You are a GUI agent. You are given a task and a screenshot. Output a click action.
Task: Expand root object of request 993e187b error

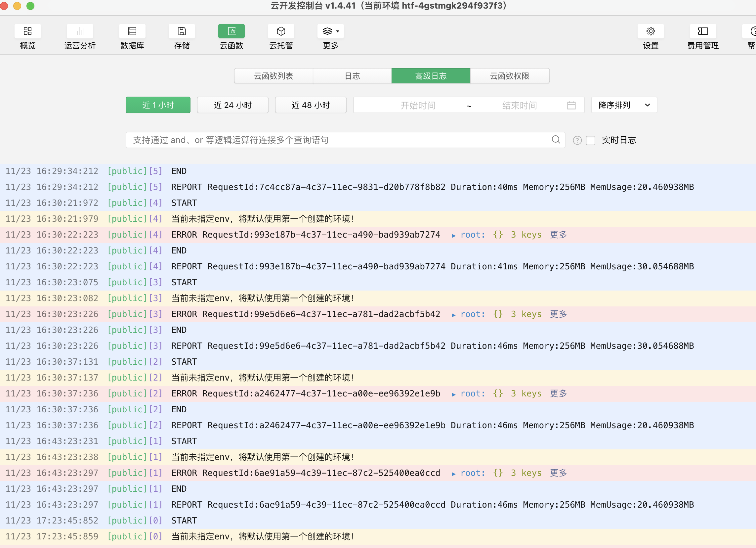[x=453, y=236]
